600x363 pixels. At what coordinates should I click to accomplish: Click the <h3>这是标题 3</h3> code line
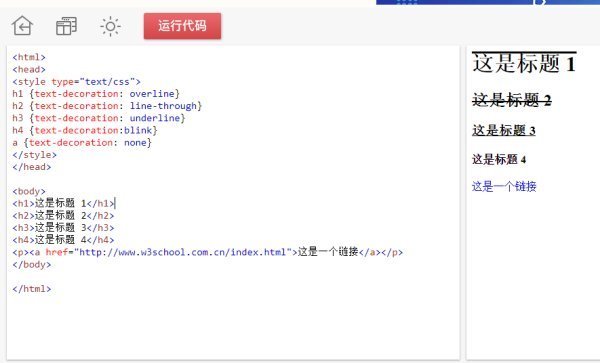coord(64,228)
